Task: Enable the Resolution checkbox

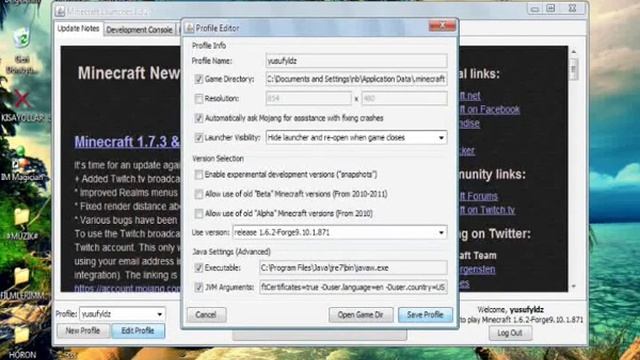Action: [199, 98]
